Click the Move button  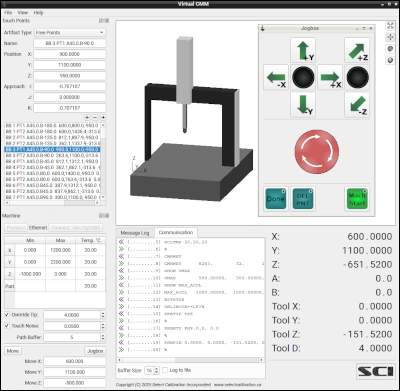click(x=13, y=351)
